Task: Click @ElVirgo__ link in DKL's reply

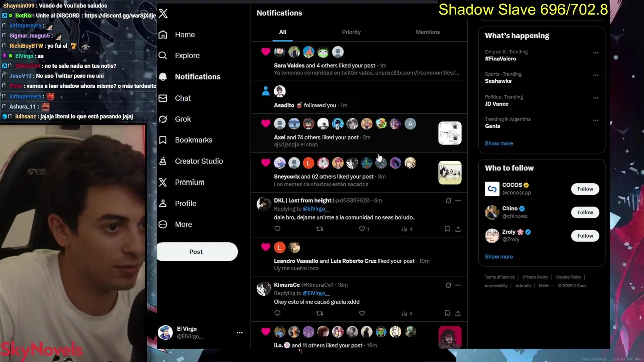Action: (316, 209)
